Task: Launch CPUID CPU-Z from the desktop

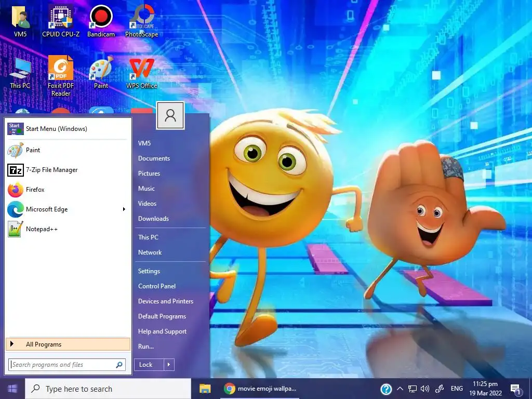Action: tap(61, 20)
